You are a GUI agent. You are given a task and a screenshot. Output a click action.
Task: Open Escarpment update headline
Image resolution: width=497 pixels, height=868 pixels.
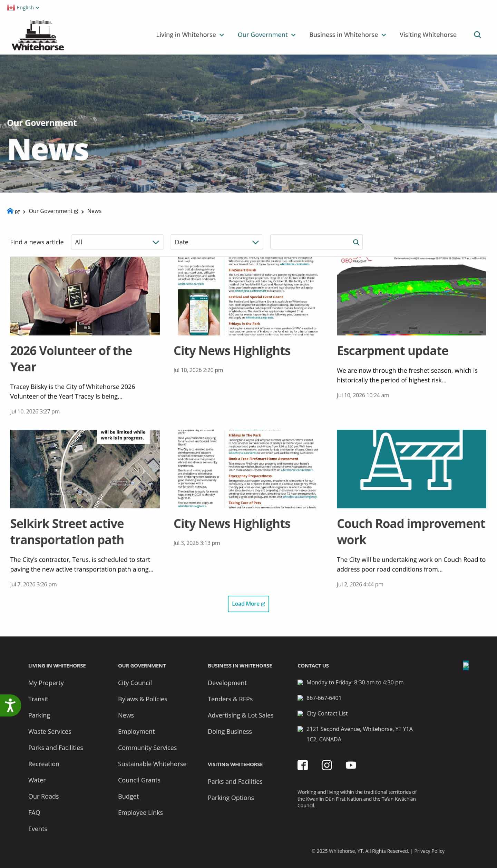pos(392,351)
